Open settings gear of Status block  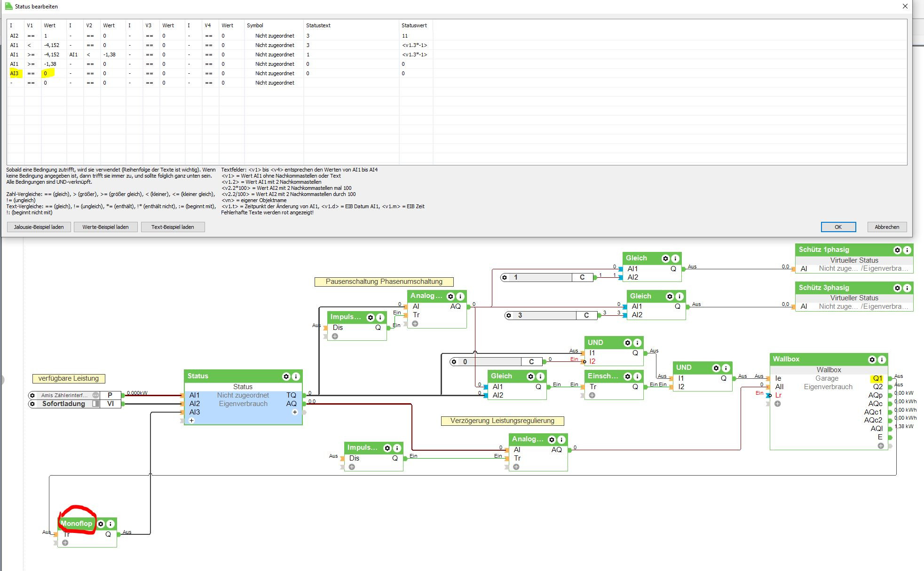tap(286, 376)
